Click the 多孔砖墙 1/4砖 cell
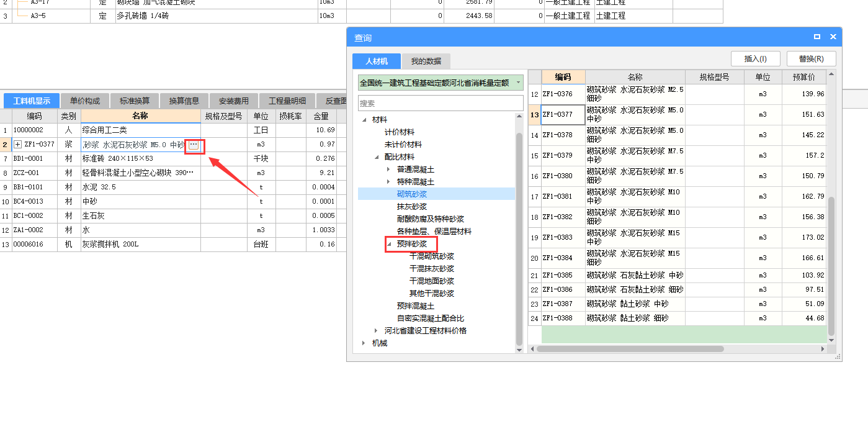The height and width of the screenshot is (447, 868). 216,16
